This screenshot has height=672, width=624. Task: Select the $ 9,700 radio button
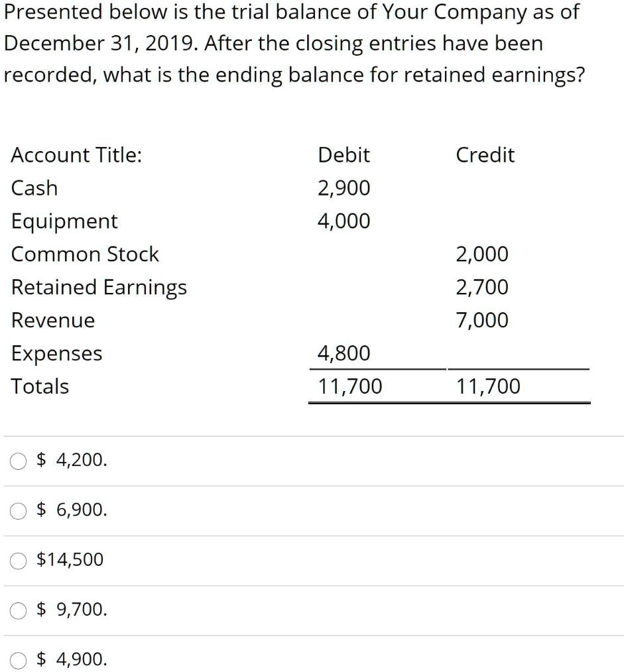coord(17,610)
